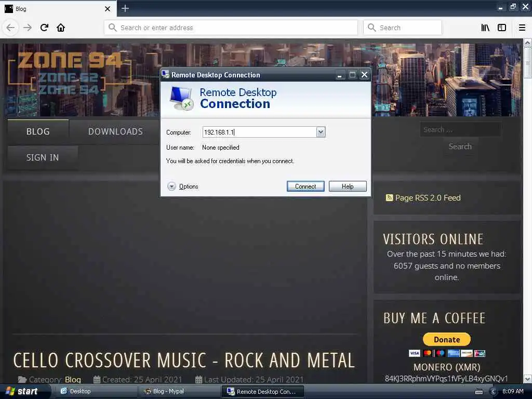532x399 pixels.
Task: Click the Last Updated calendar icon
Action: [198, 379]
